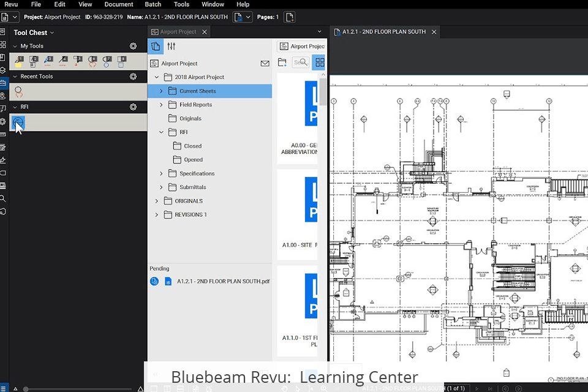Open the Revu menu
Viewport: 588px width, 392px height.
[x=11, y=4]
